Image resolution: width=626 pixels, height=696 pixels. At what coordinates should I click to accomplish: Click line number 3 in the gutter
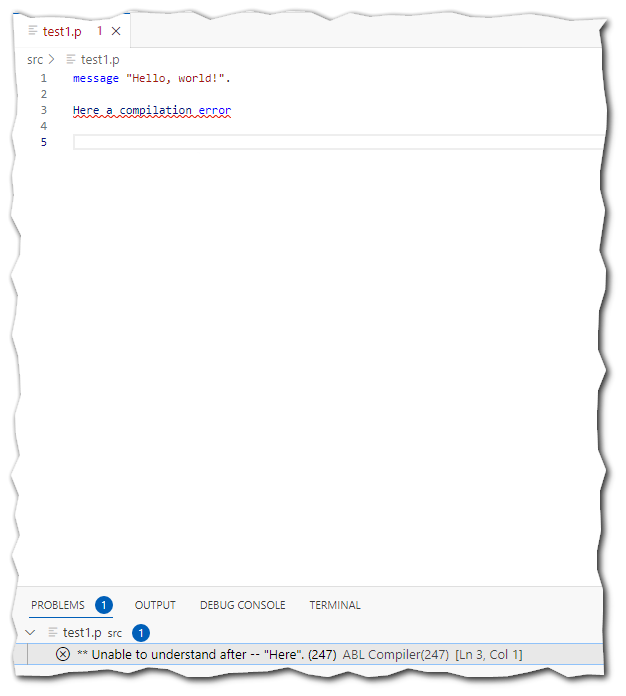click(x=44, y=110)
